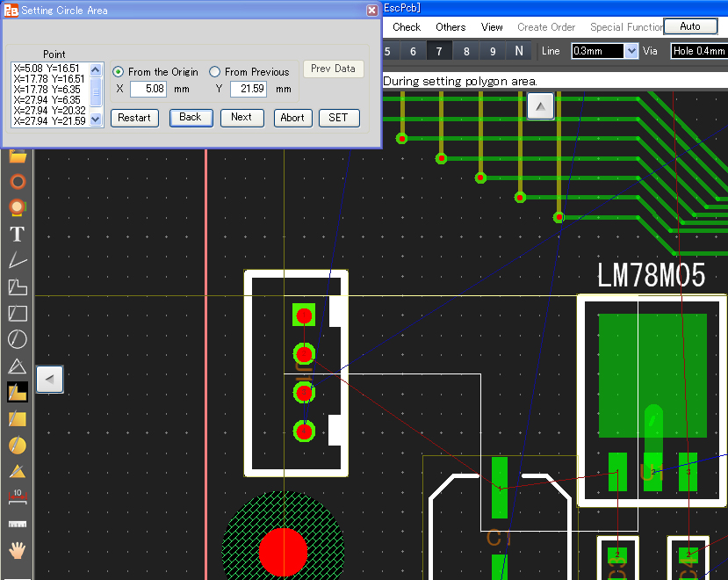The image size is (728, 580).
Task: Select the hand pan tool
Action: coord(18,550)
